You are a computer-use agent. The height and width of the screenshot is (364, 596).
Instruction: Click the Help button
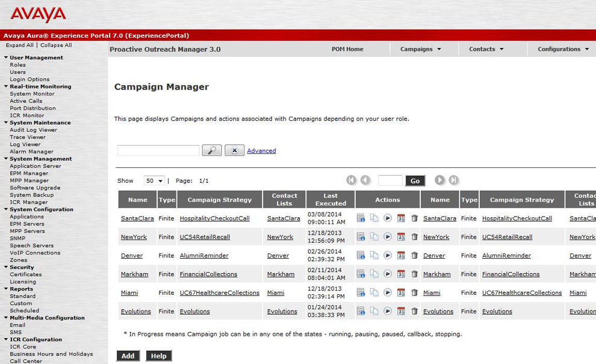pyautogui.click(x=159, y=356)
